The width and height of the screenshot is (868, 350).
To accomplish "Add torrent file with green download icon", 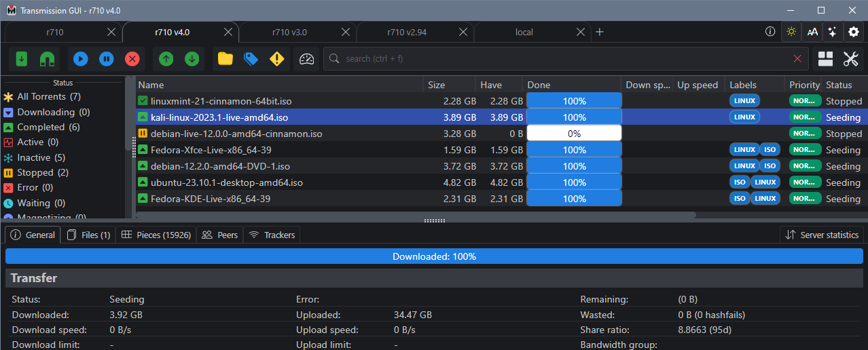I will (22, 59).
